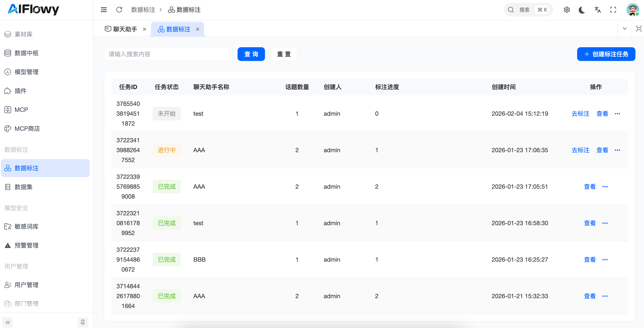
Task: Close the 数据标注 tab
Action: pos(198,29)
